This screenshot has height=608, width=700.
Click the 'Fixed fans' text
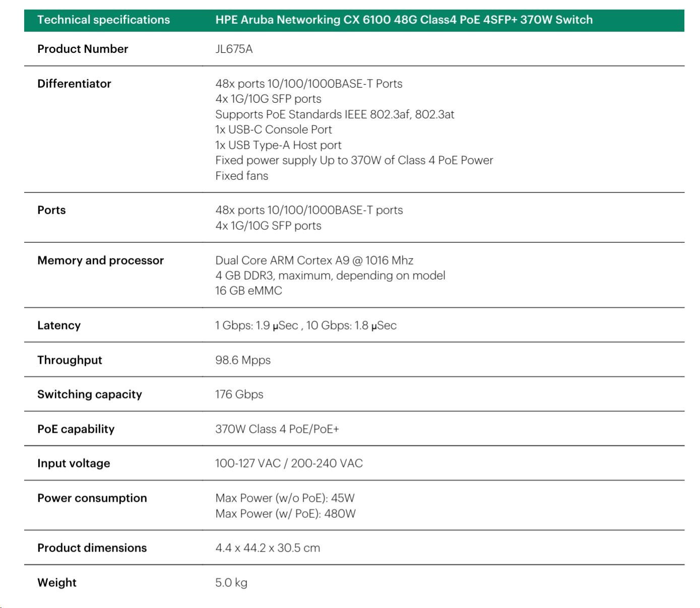(x=241, y=176)
